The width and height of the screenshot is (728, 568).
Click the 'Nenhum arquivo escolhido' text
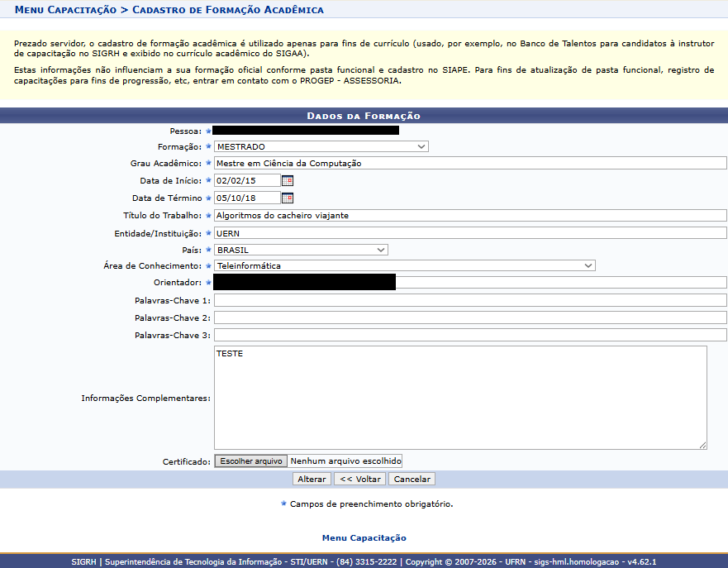tap(345, 461)
